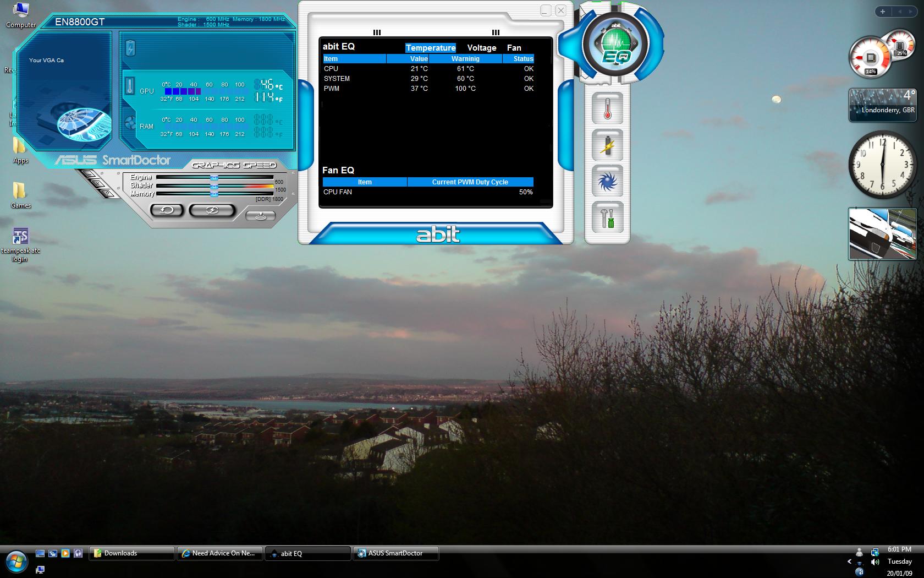This screenshot has width=924, height=578.
Task: Click the taskbar clock showing 6:01 PM
Action: coord(899,549)
